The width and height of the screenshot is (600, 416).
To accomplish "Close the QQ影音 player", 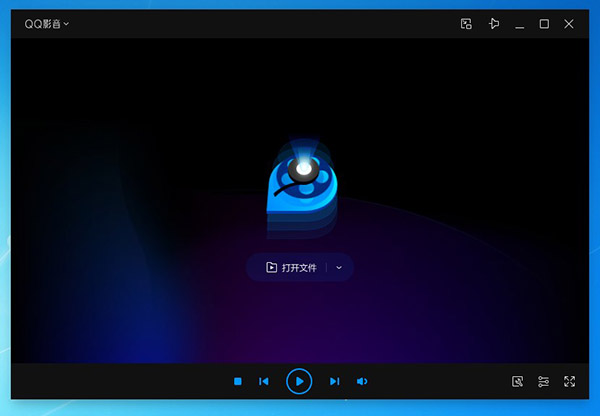I will [570, 24].
